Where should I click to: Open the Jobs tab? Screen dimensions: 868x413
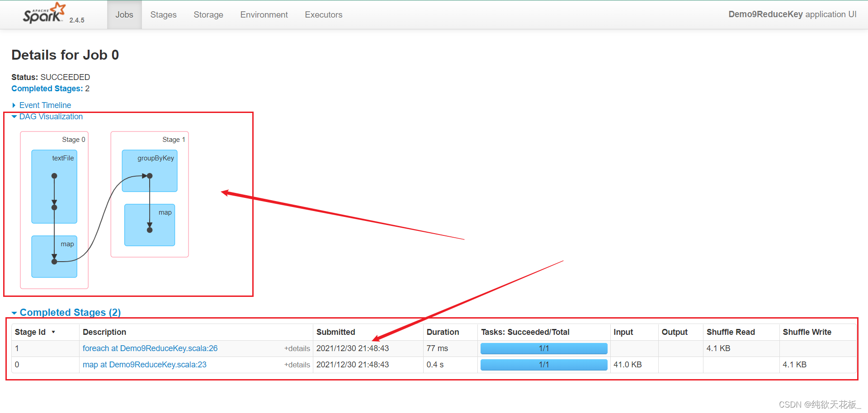[x=124, y=14]
